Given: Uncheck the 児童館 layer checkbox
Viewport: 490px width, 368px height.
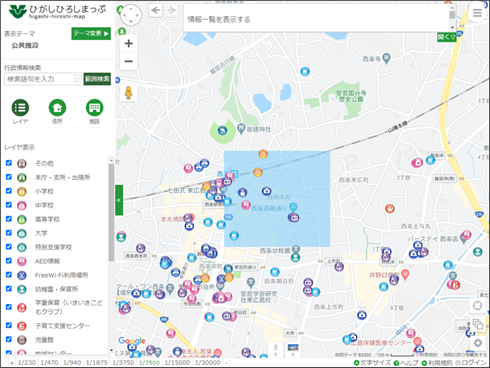Looking at the screenshot, I should (x=9, y=339).
